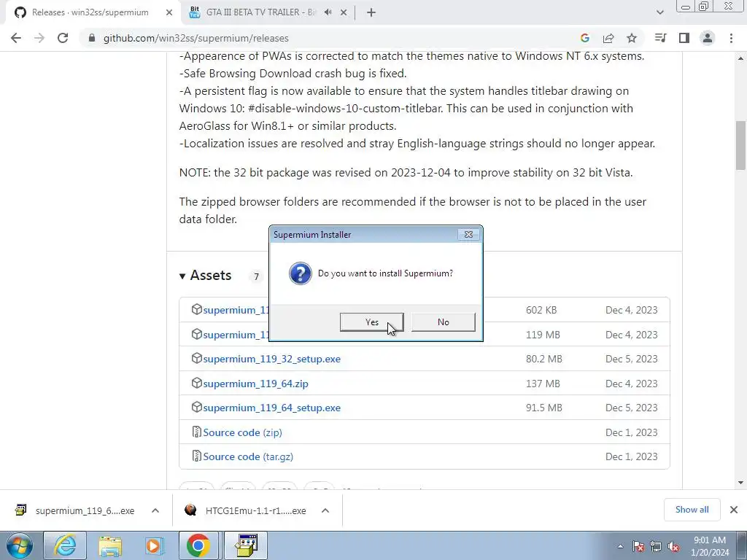Open the volume tray icon

(x=673, y=547)
